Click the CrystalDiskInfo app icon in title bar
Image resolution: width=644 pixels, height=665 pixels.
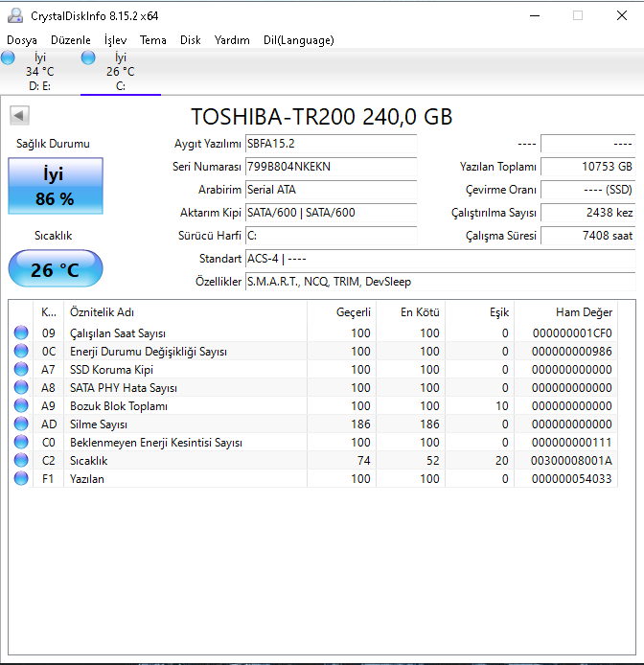pos(14,15)
